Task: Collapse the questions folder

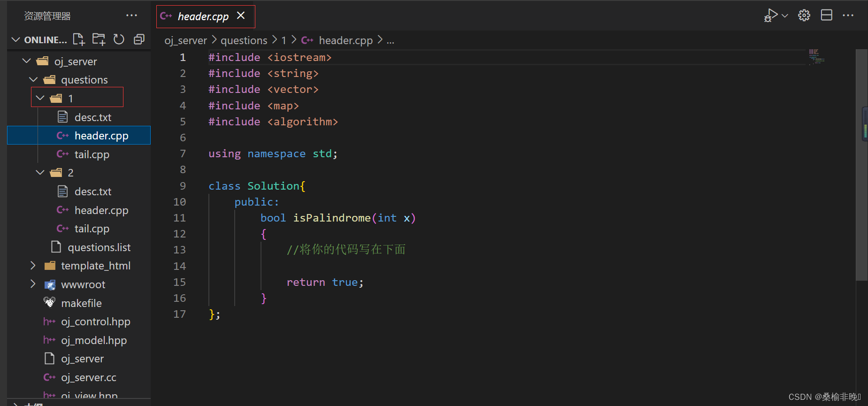Action: pos(33,79)
